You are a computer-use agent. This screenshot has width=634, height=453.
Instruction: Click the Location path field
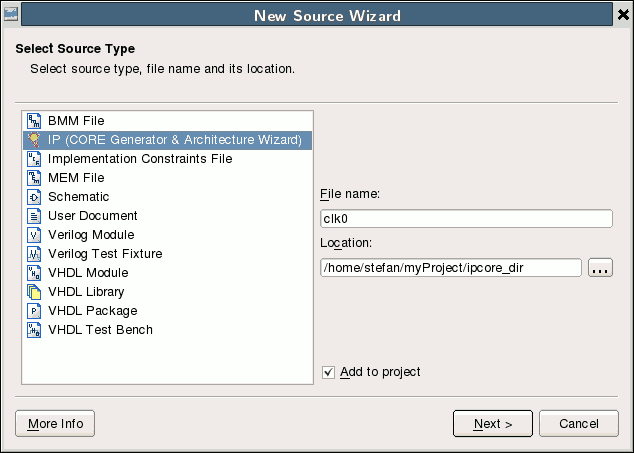[x=450, y=268]
